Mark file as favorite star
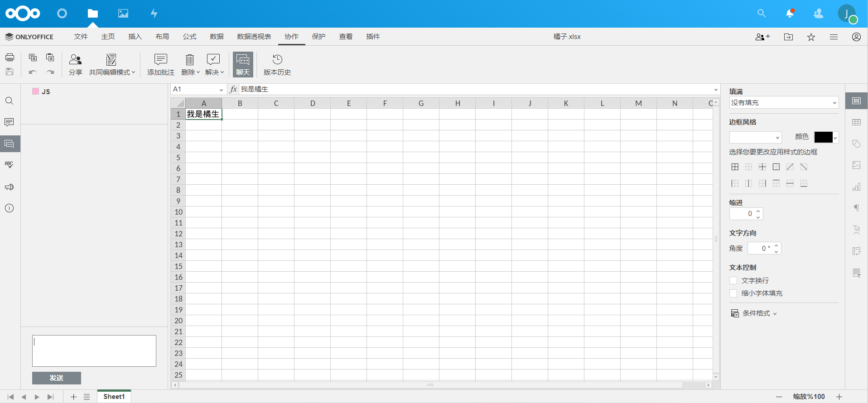Image resolution: width=868 pixels, height=403 pixels. pyautogui.click(x=811, y=37)
